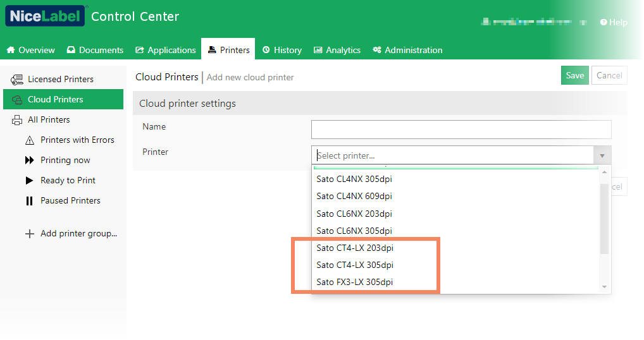Screen dimensions: 644x340
Task: Show Paused Printers
Action: [x=70, y=200]
